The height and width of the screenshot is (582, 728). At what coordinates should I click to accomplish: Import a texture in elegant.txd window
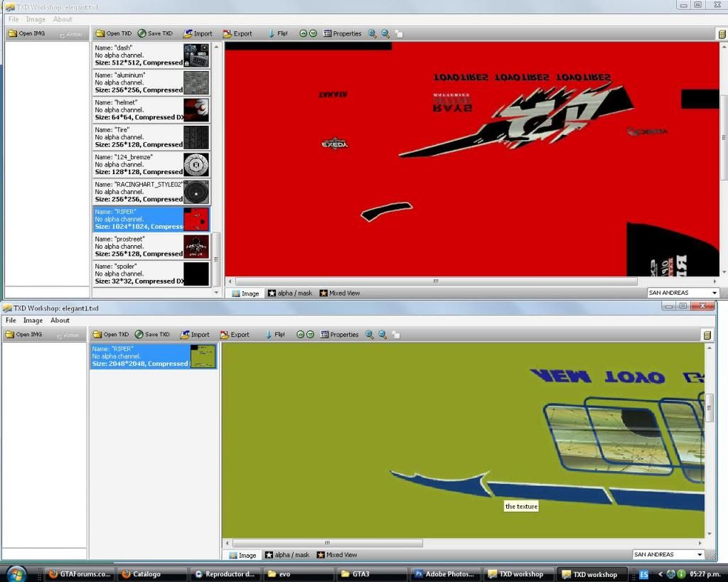click(x=198, y=33)
